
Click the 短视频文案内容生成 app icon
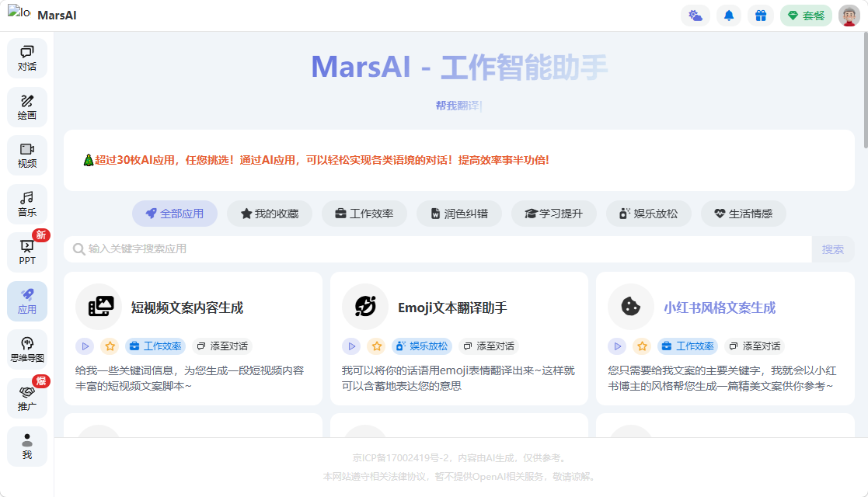coord(99,308)
